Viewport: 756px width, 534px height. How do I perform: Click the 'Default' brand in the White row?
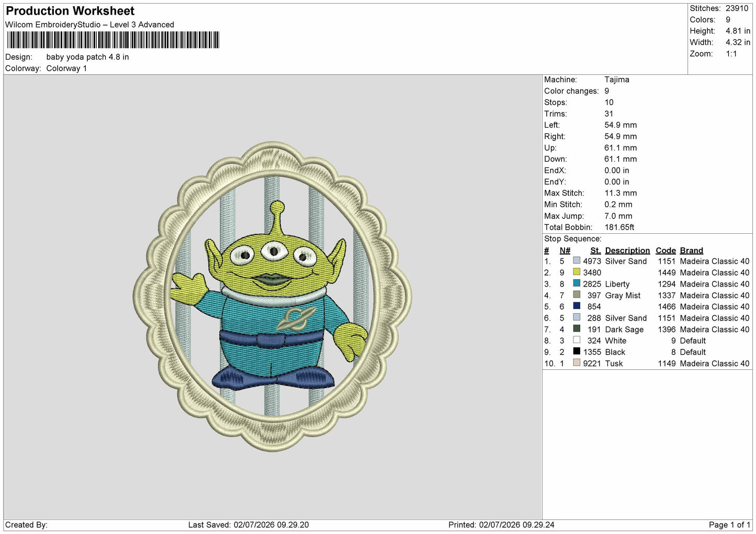coord(693,341)
